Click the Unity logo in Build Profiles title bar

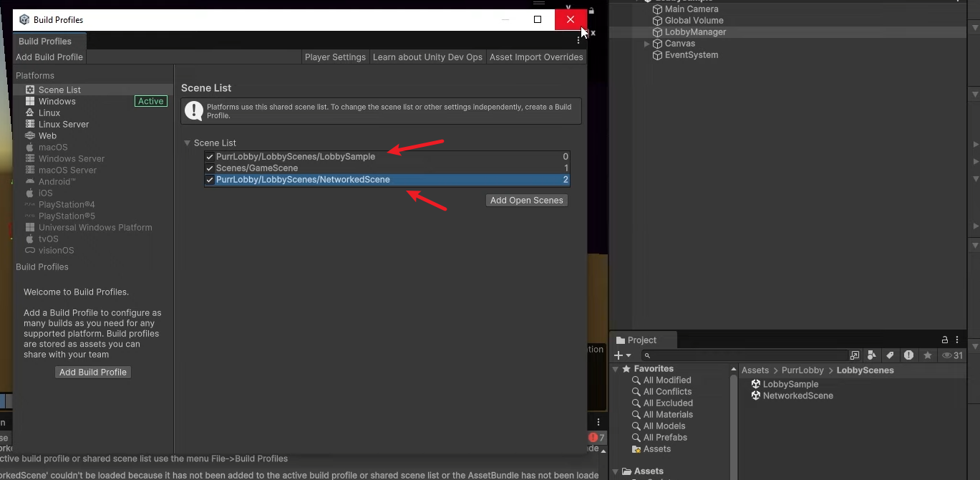pyautogui.click(x=24, y=19)
